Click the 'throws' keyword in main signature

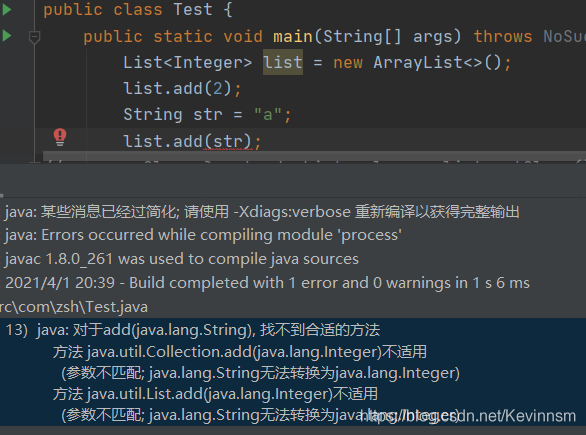(x=503, y=37)
